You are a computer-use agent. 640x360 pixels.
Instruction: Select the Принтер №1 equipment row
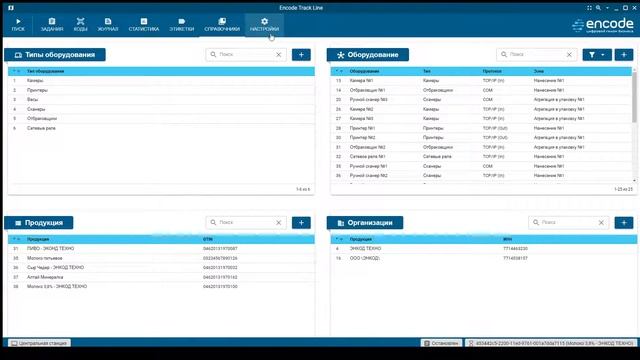(481, 128)
